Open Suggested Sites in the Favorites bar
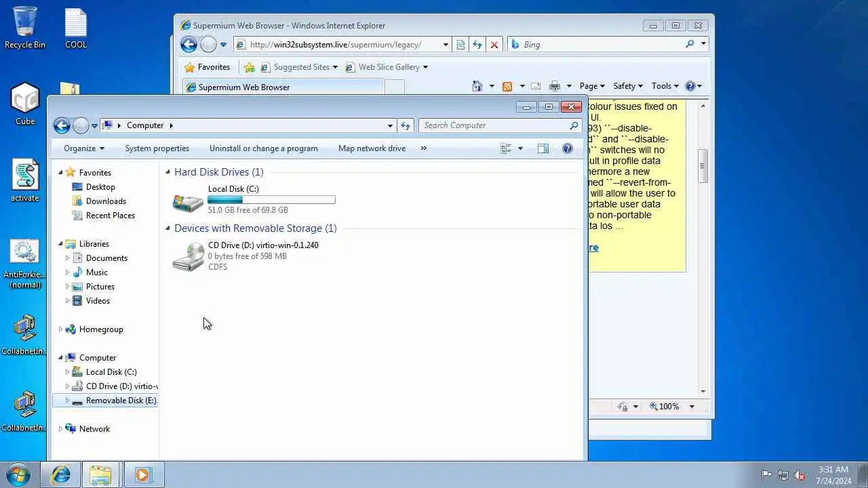This screenshot has width=868, height=488. pos(299,67)
